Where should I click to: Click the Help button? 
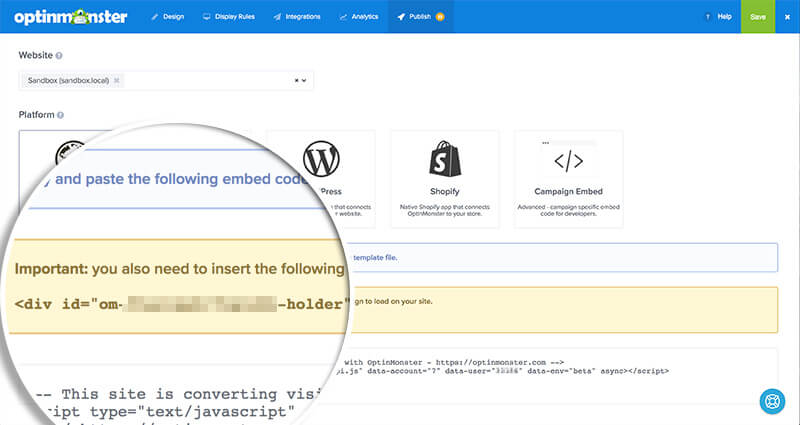tap(718, 17)
